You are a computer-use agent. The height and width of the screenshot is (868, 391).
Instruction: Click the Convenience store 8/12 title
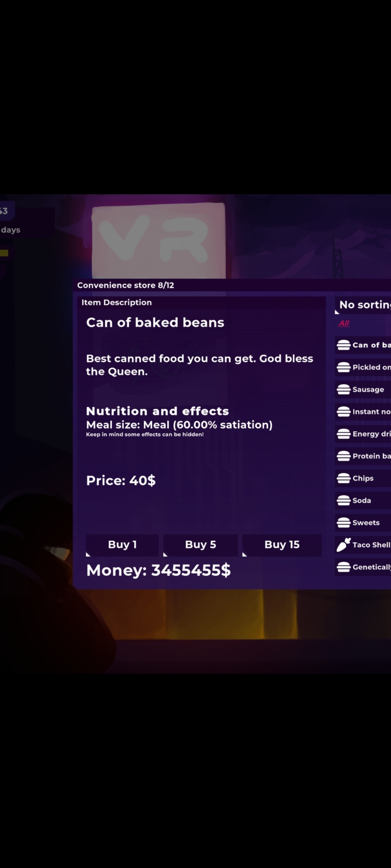pos(126,285)
